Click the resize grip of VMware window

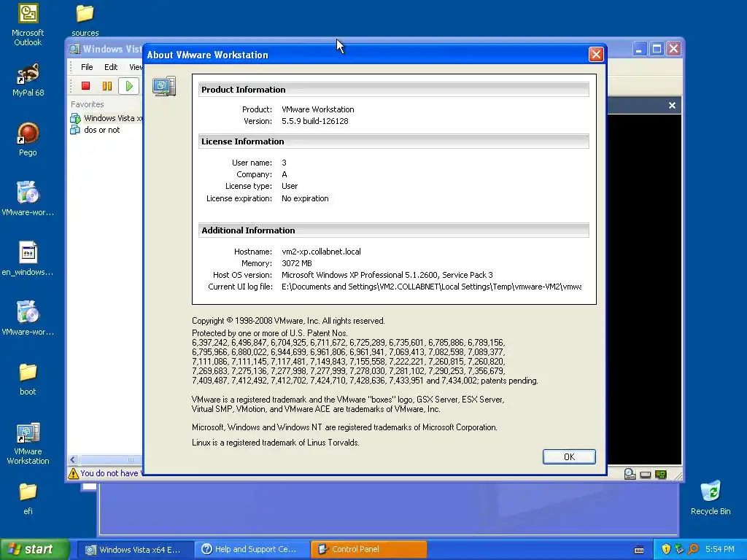[x=678, y=475]
